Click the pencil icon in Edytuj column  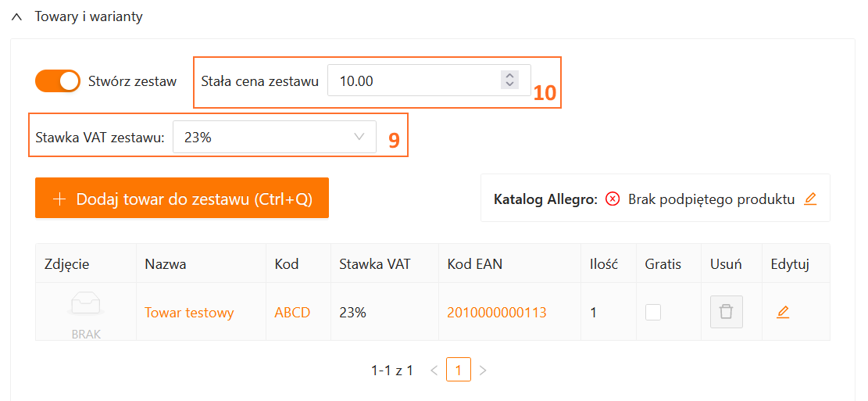coord(783,312)
